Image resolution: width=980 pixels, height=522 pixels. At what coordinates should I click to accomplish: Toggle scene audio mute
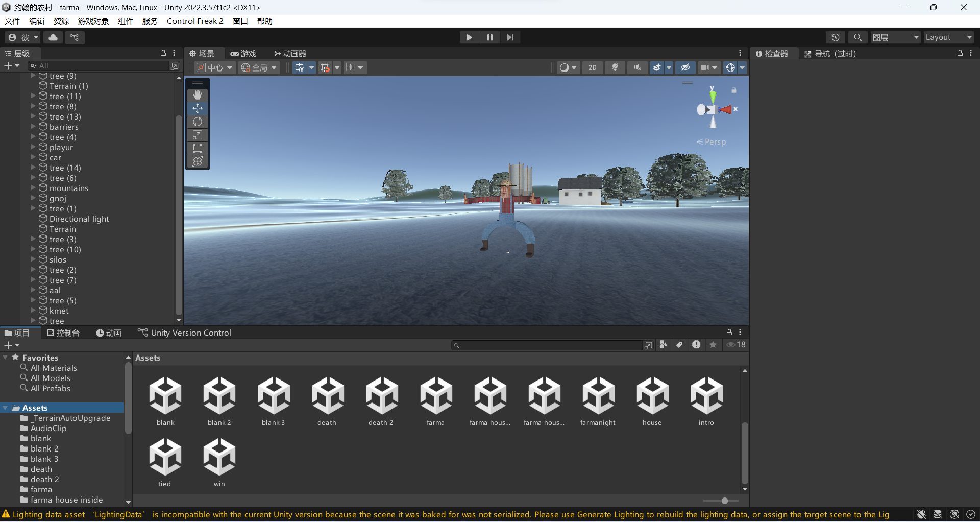[638, 67]
